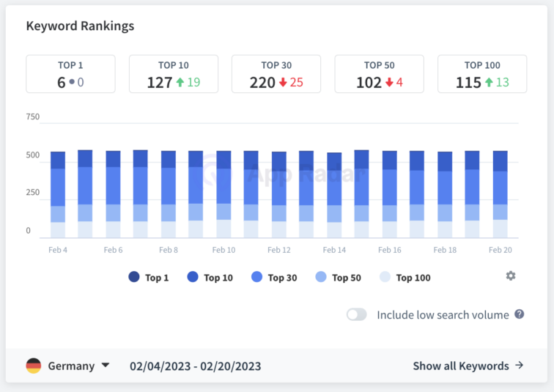Click the TOP 100 ranking card

pos(482,74)
